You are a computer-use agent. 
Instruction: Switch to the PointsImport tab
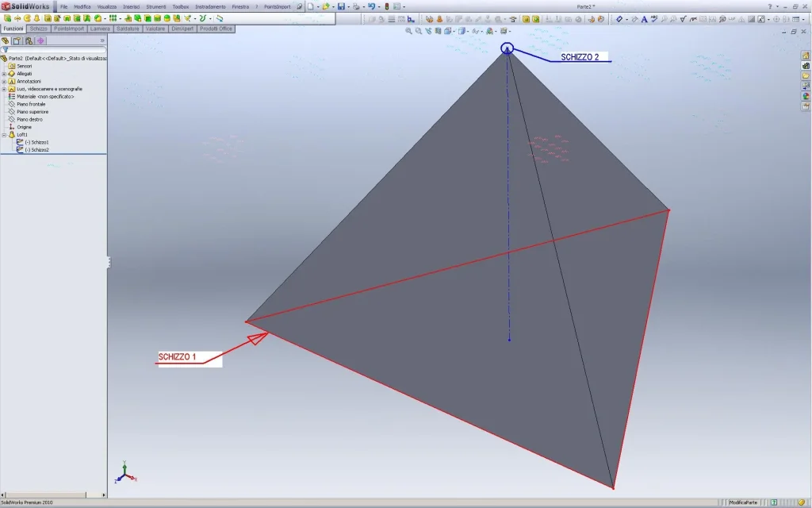tap(69, 29)
